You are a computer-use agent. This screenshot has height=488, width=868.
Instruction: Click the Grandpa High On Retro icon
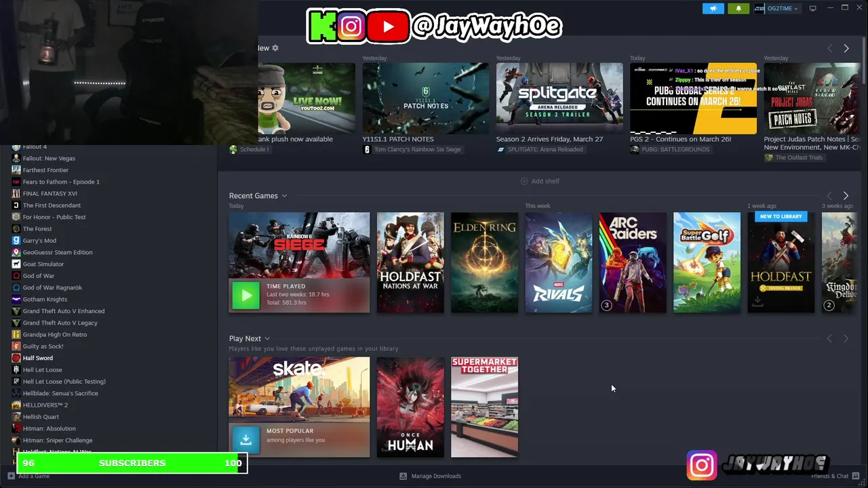point(16,334)
